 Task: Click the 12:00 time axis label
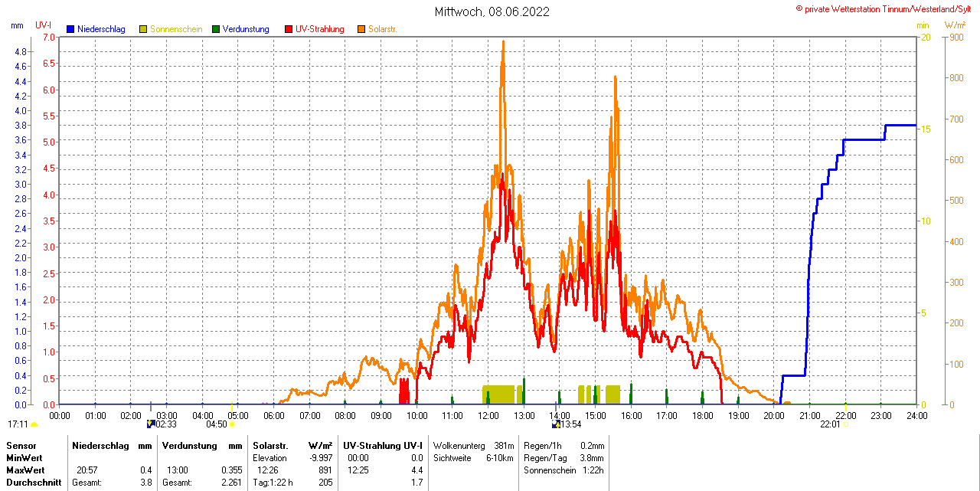point(488,416)
